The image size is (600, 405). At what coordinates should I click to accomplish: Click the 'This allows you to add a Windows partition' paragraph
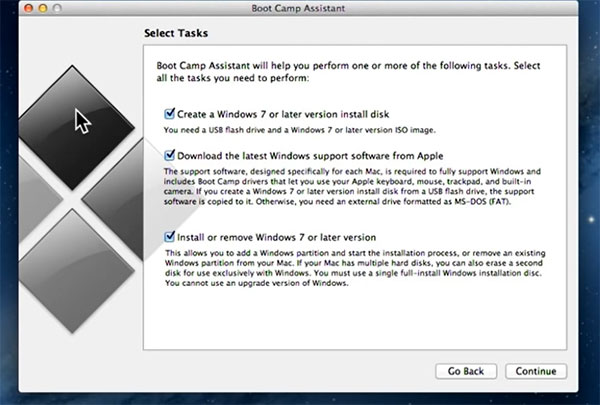click(x=355, y=268)
